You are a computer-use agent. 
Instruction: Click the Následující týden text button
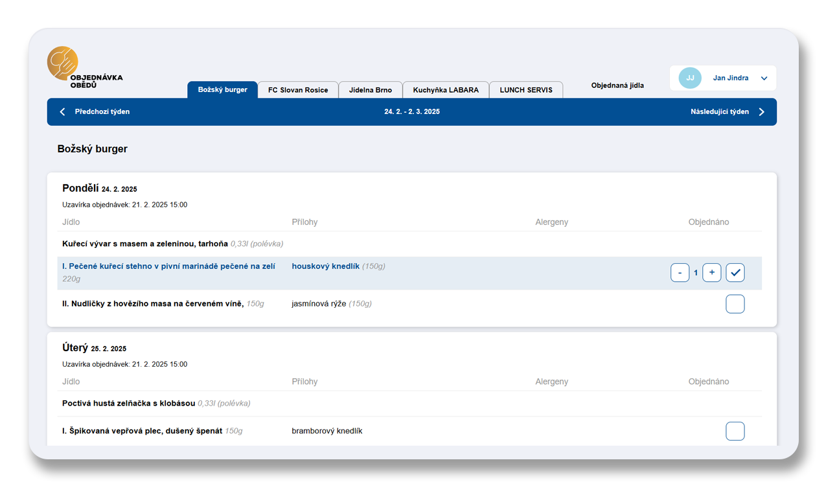[x=719, y=112]
